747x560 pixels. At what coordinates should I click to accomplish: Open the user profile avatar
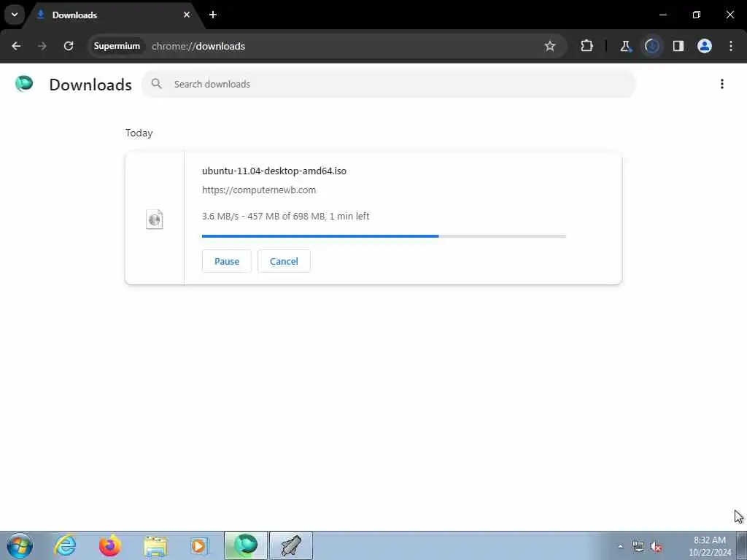click(x=705, y=46)
